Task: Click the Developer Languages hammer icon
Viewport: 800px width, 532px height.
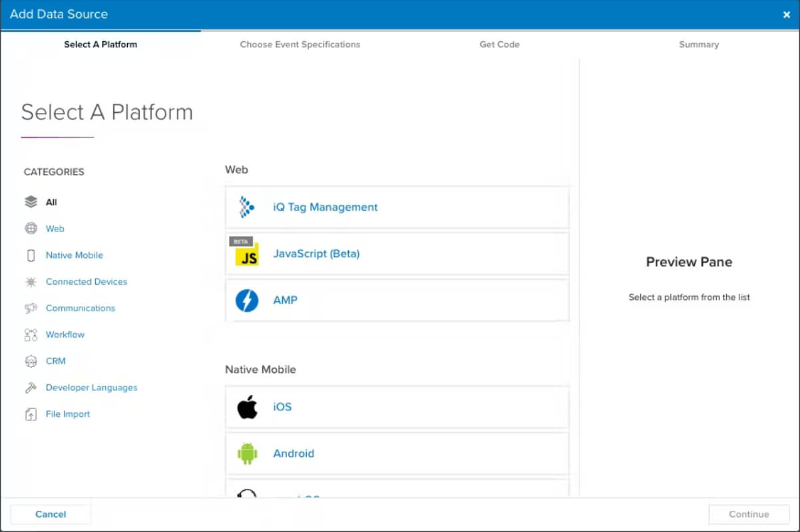Action: tap(31, 388)
